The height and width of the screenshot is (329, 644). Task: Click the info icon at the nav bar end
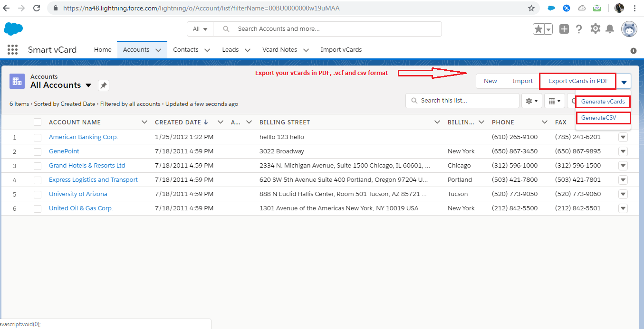(x=633, y=50)
